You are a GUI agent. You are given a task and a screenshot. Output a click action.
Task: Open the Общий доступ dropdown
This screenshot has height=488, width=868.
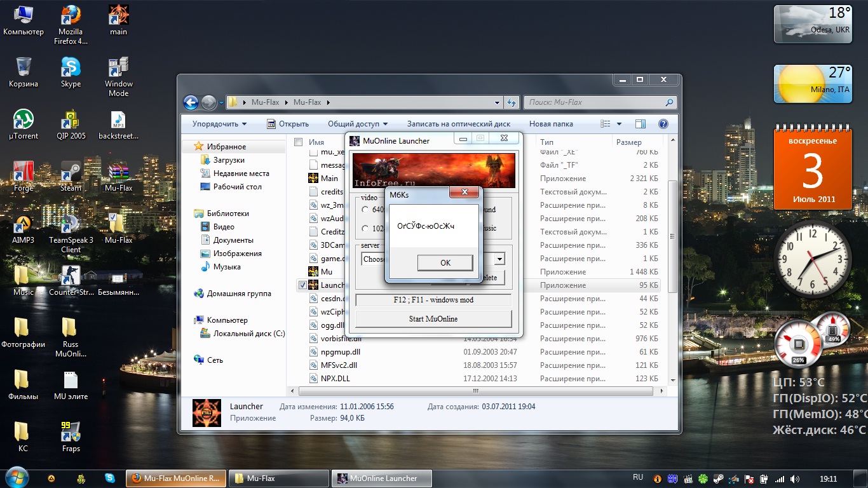pyautogui.click(x=357, y=124)
